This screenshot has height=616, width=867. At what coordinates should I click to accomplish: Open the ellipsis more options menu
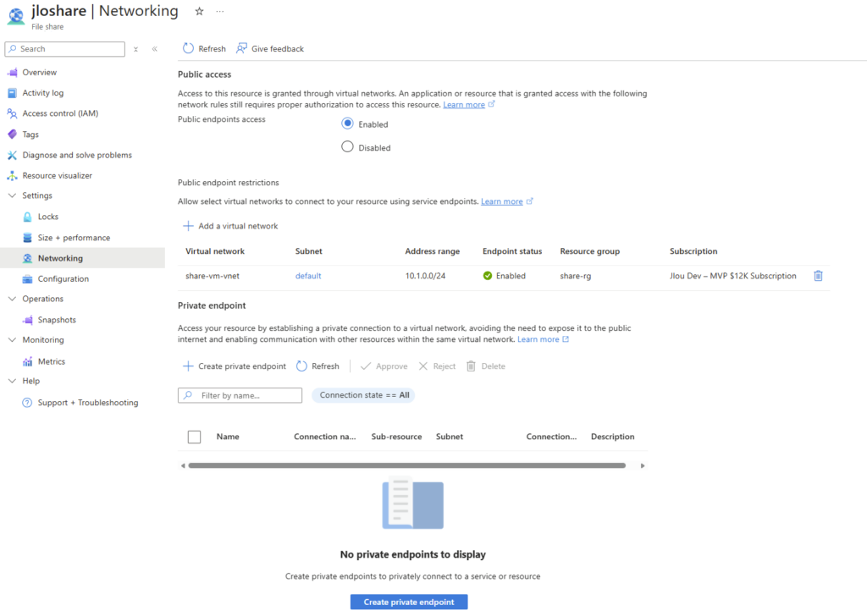click(x=220, y=11)
